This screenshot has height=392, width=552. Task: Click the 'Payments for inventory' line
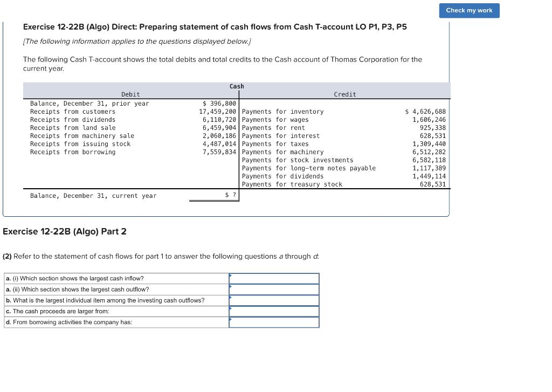pyautogui.click(x=283, y=111)
